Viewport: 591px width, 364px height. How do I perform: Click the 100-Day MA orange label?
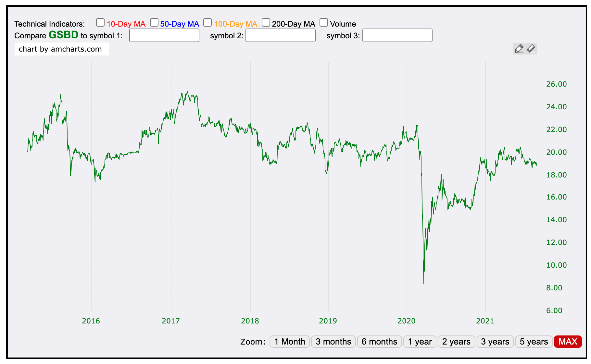point(235,24)
